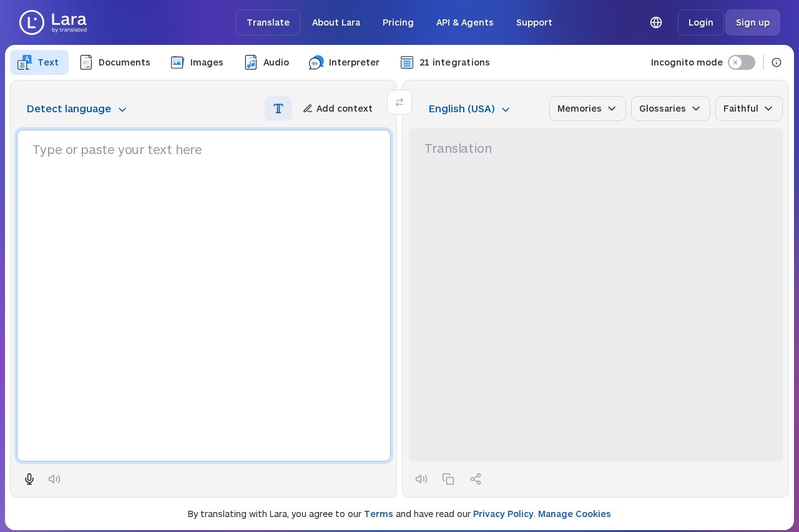Open the globe language selector
The height and width of the screenshot is (532, 799).
656,22
